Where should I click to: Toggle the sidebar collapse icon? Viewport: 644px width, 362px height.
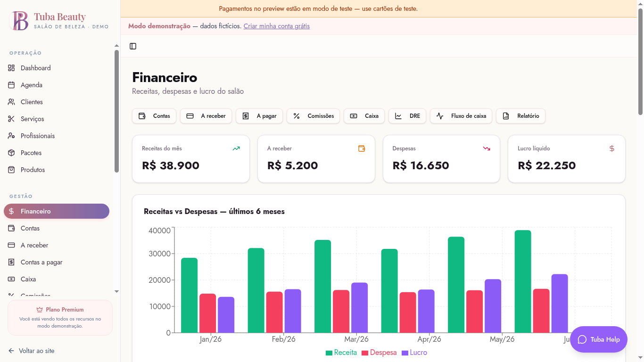click(x=133, y=46)
